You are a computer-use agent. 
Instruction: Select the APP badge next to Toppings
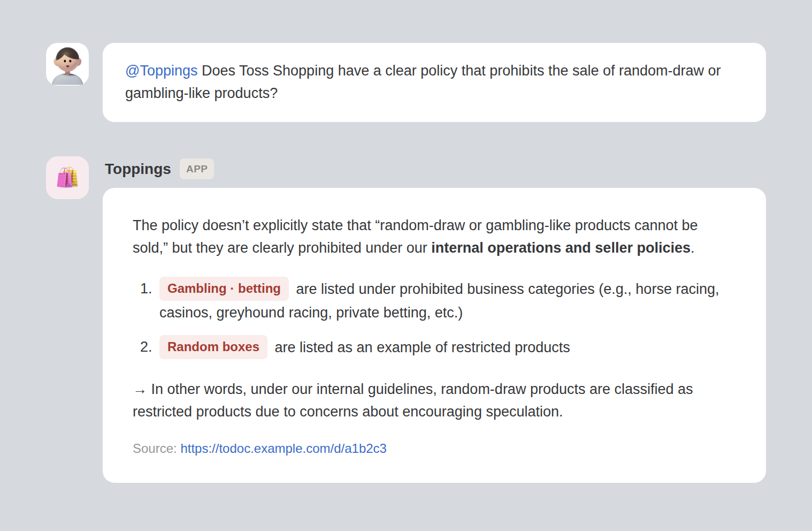(197, 169)
